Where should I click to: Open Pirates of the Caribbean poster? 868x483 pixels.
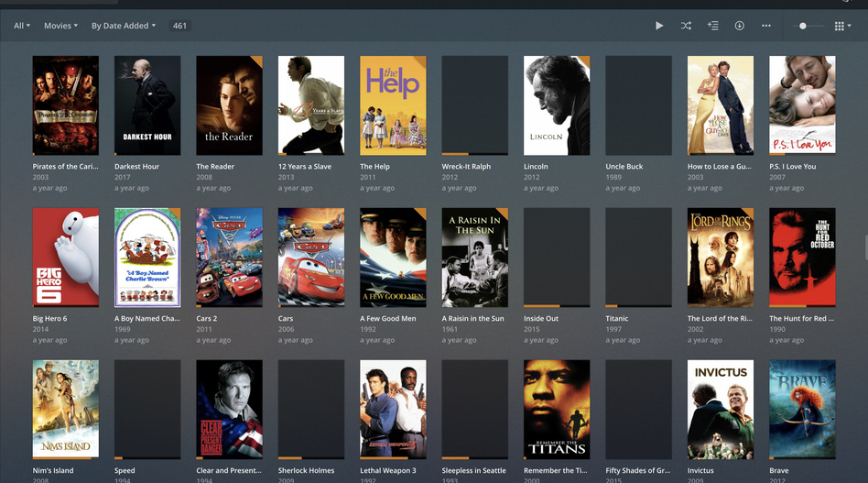(65, 105)
